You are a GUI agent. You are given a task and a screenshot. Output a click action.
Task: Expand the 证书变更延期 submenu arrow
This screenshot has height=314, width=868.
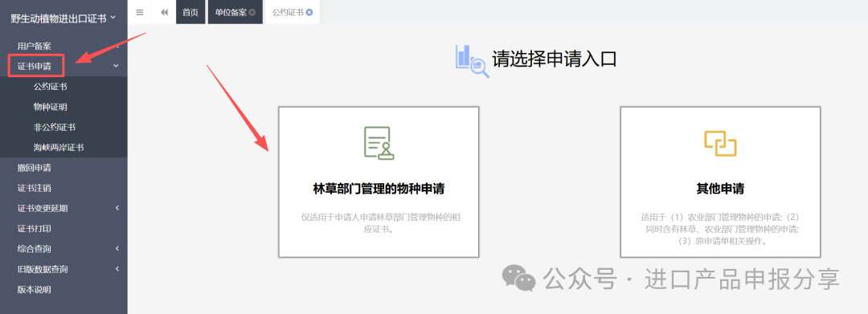tap(117, 208)
